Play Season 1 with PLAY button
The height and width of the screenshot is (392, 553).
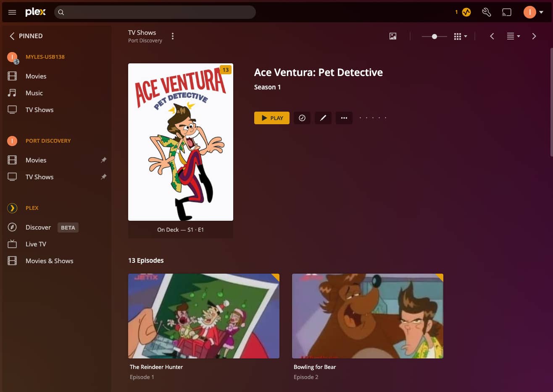click(272, 118)
